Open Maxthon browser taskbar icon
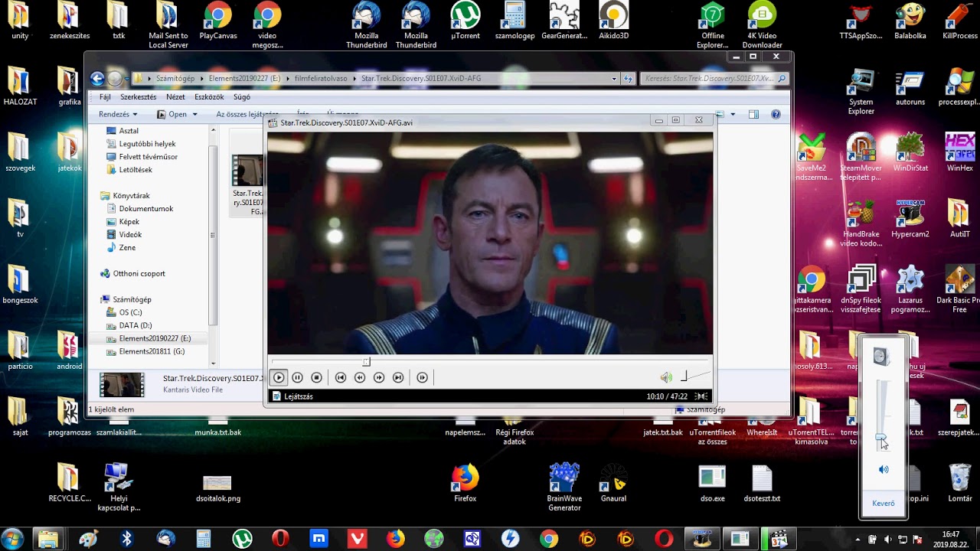This screenshot has height=551, width=980. coord(318,539)
